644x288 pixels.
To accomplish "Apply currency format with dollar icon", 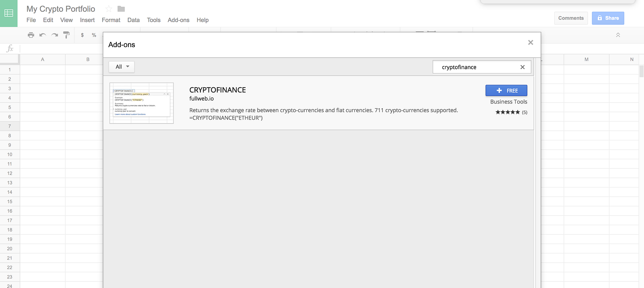I will (83, 35).
